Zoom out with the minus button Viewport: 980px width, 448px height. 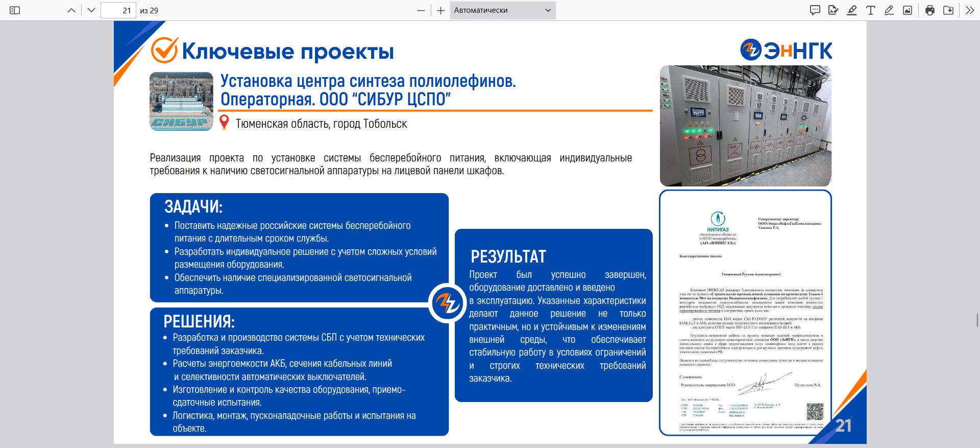(421, 10)
